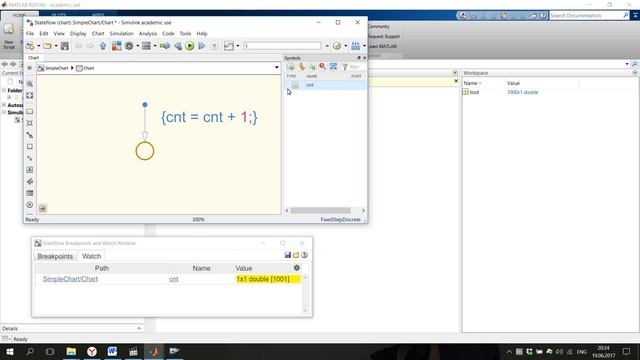Open Model Configuration dropdown arrow
The height and width of the screenshot is (360, 640).
coord(138,46)
